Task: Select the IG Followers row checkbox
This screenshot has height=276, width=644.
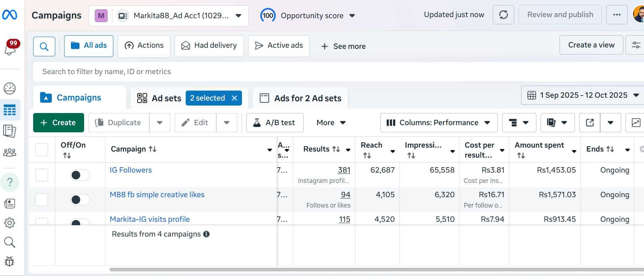Action: (x=42, y=175)
